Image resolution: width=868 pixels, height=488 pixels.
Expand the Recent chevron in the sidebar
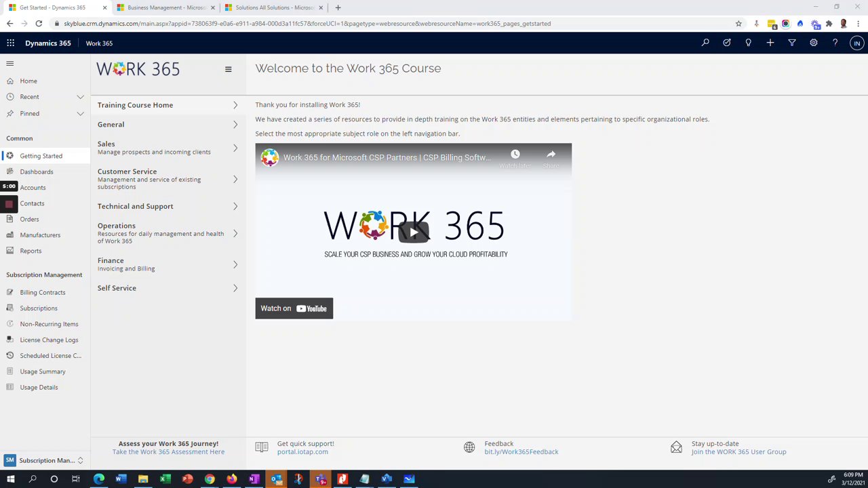(80, 97)
